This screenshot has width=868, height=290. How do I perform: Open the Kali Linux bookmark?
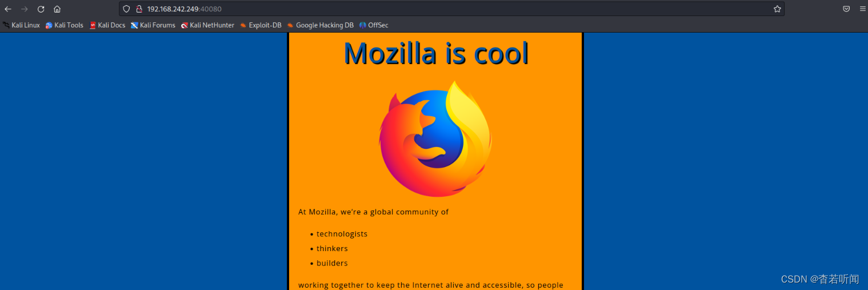pyautogui.click(x=21, y=25)
